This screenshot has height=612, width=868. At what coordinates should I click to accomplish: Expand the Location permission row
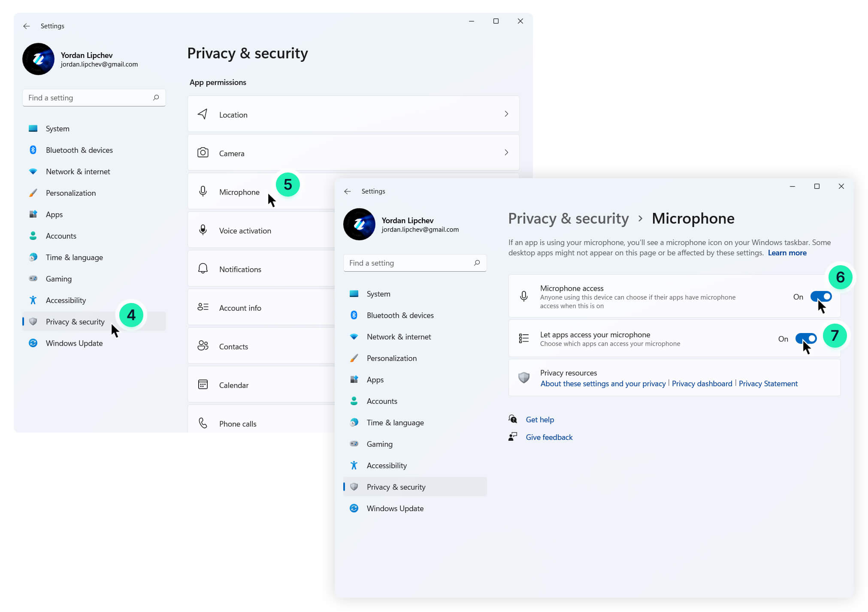(x=507, y=114)
